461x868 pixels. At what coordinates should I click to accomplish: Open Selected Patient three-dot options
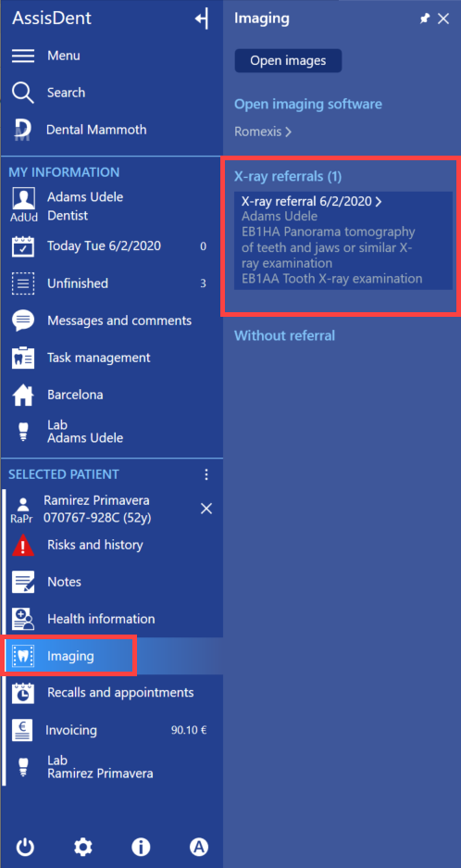pyautogui.click(x=206, y=474)
